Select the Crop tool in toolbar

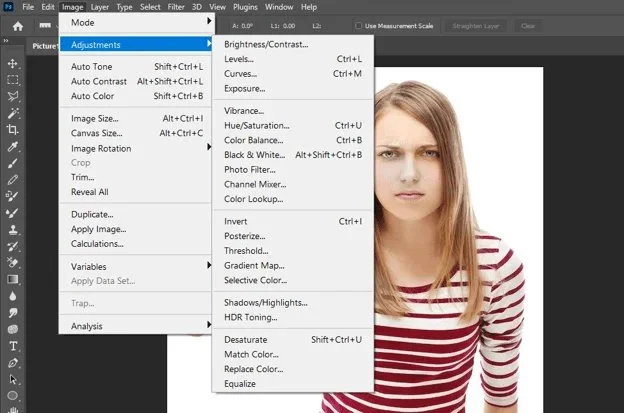tap(13, 130)
